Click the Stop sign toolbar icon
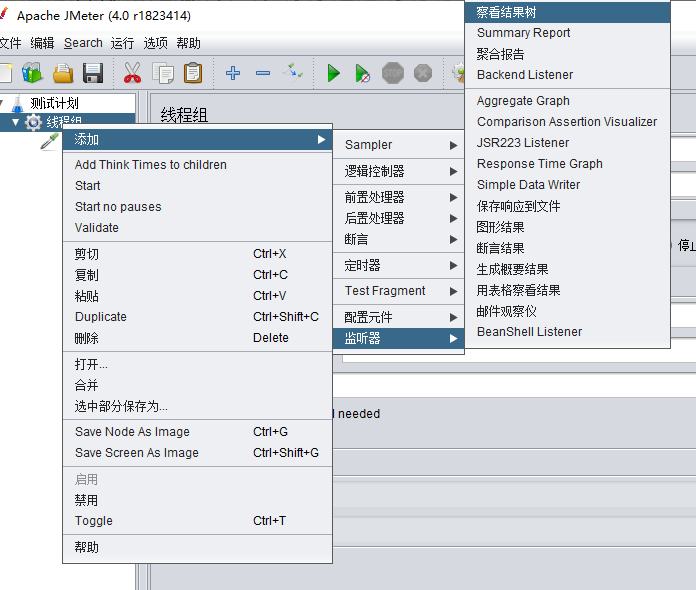This screenshot has height=590, width=696. (393, 73)
